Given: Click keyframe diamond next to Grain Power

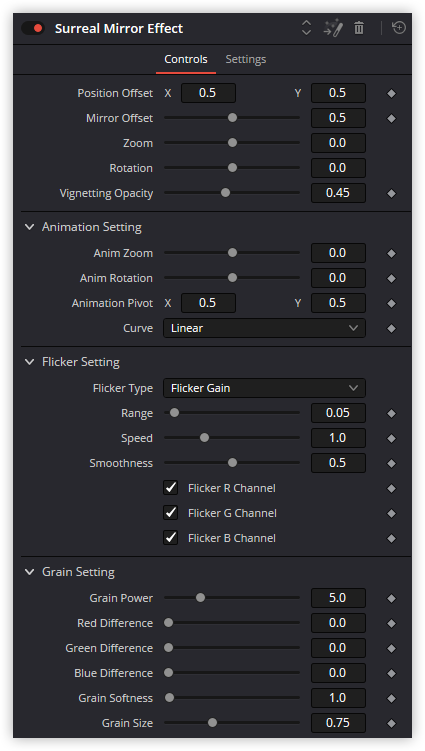Looking at the screenshot, I should [391, 598].
